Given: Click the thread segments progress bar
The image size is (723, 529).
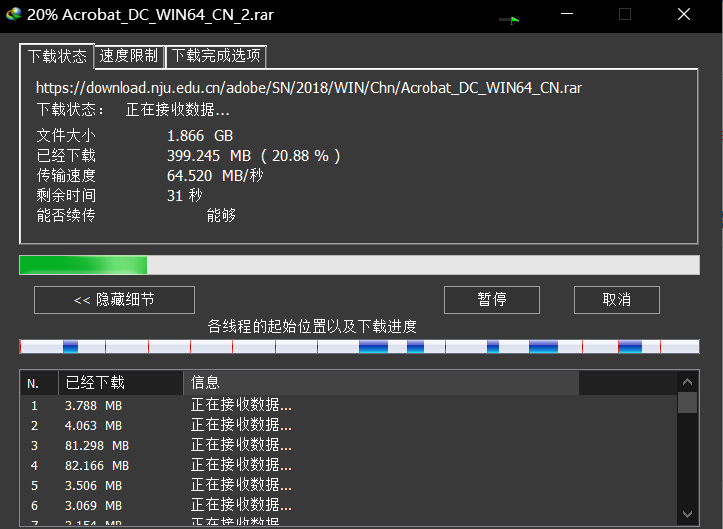Looking at the screenshot, I should click(x=359, y=346).
